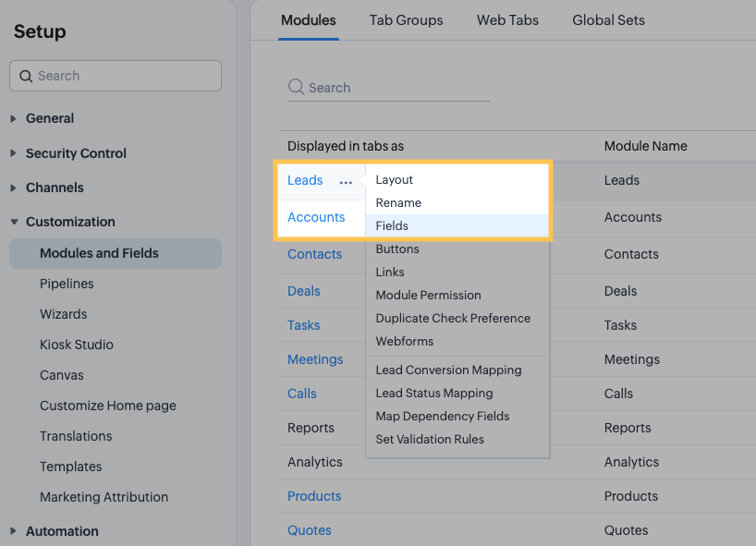Open the Web Tabs tab
Viewport: 756px width, 546px height.
(507, 20)
